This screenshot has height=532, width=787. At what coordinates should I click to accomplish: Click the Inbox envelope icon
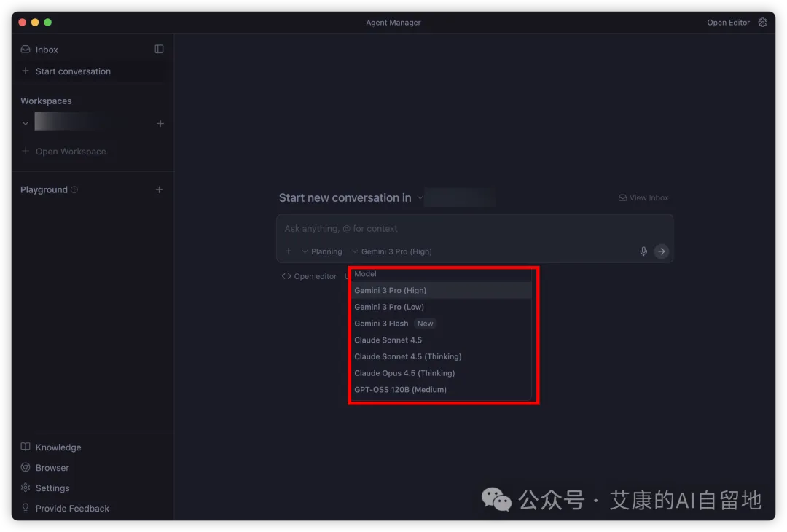click(x=25, y=49)
